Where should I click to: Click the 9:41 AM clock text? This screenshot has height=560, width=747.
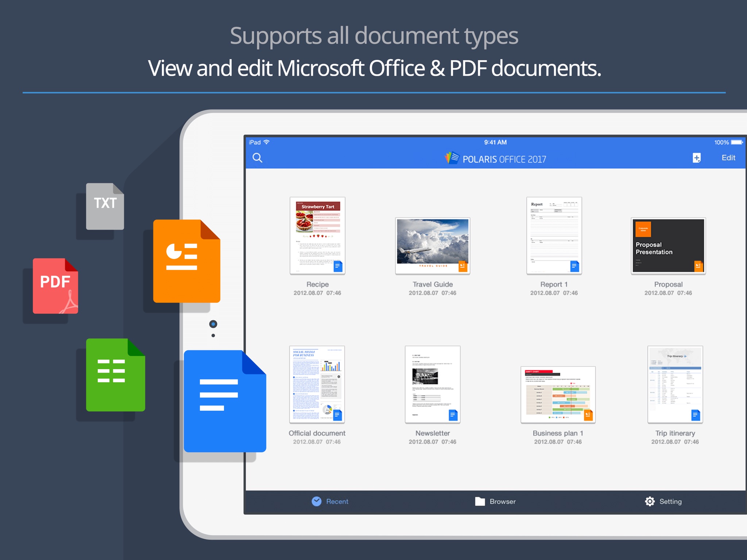click(495, 142)
